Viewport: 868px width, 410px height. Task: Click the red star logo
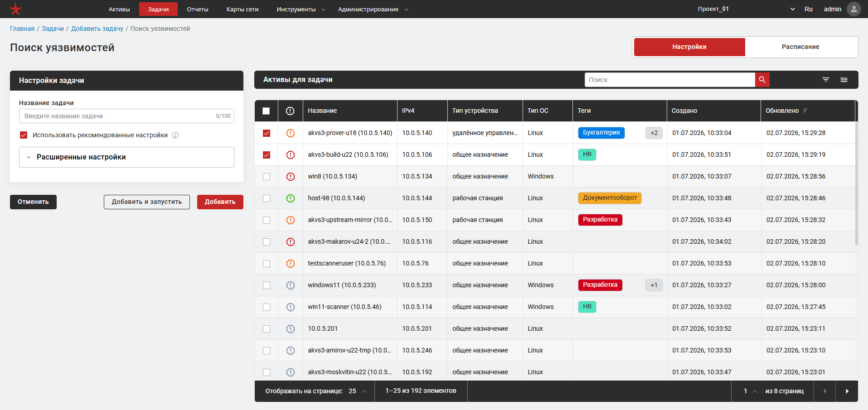tap(15, 9)
